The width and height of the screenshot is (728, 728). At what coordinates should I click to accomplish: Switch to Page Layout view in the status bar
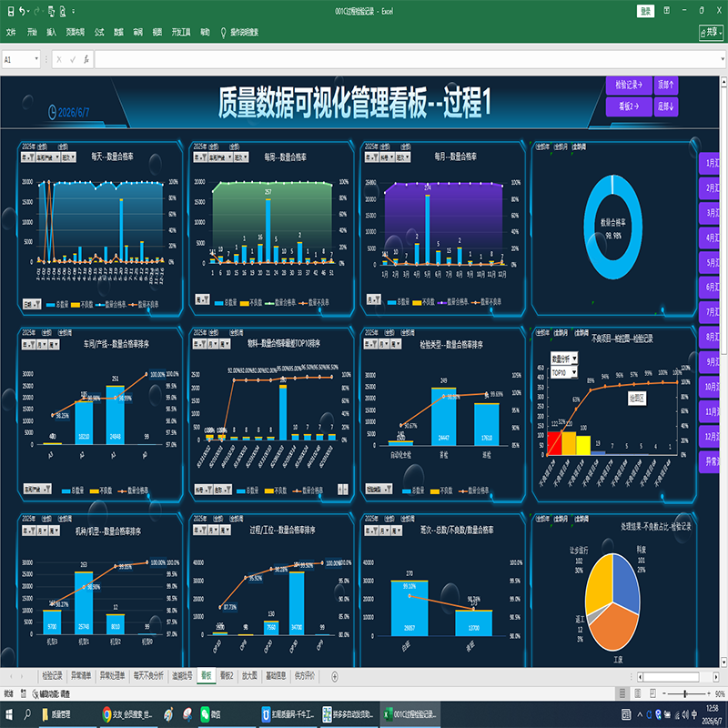(638, 693)
